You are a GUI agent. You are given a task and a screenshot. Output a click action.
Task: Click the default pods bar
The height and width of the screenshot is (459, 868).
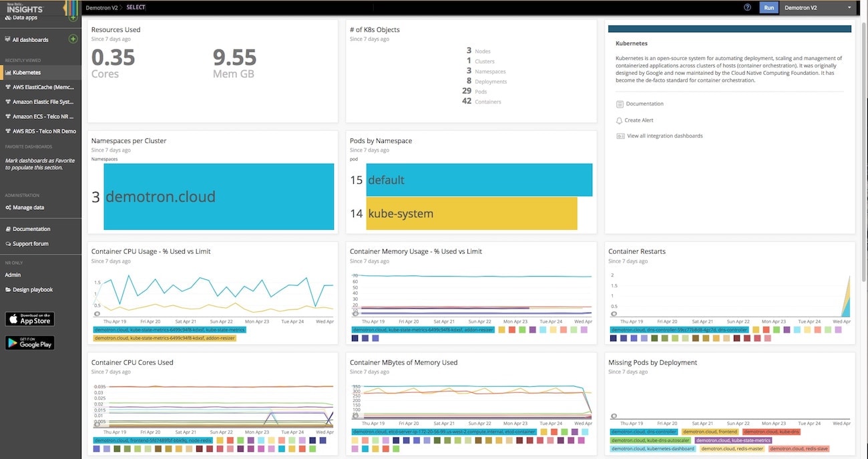point(479,180)
